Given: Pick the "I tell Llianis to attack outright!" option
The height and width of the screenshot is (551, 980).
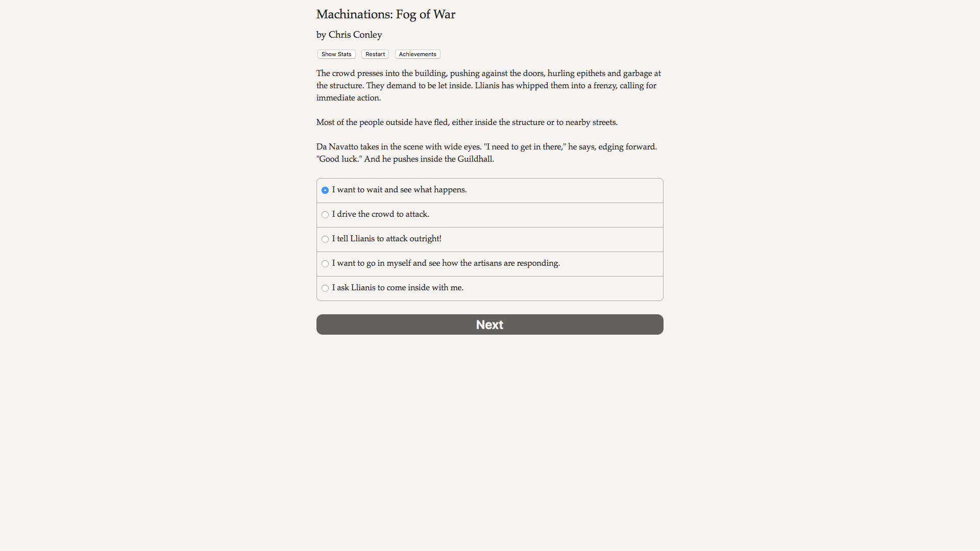Looking at the screenshot, I should tap(386, 239).
